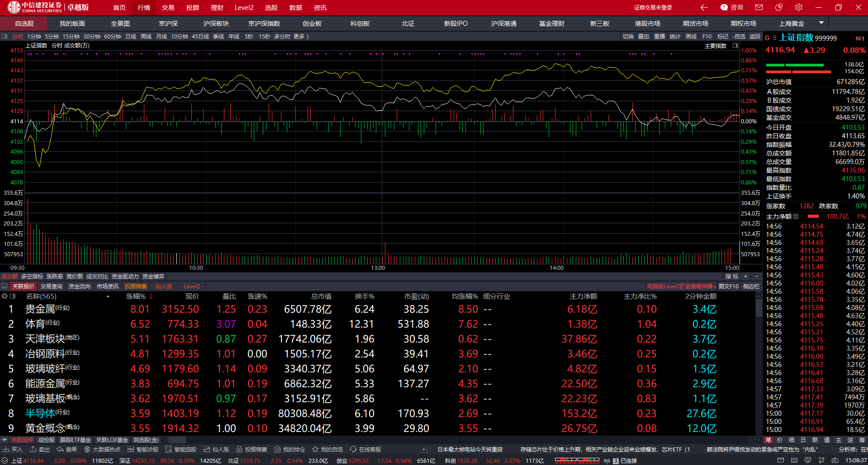Open the mail envelope icon in title bar

click(759, 7)
